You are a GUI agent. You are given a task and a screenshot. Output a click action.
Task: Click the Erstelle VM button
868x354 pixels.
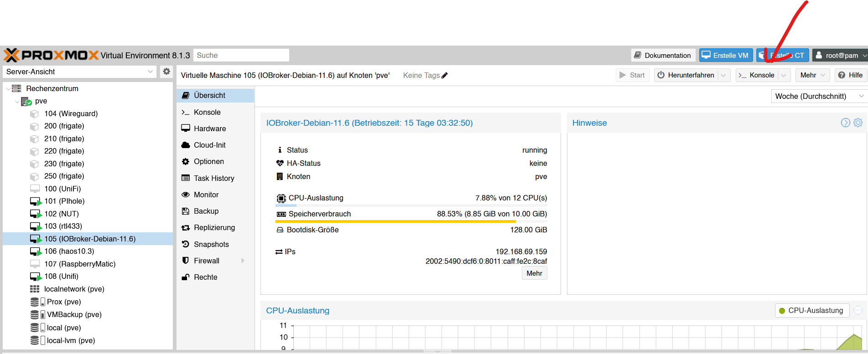726,56
